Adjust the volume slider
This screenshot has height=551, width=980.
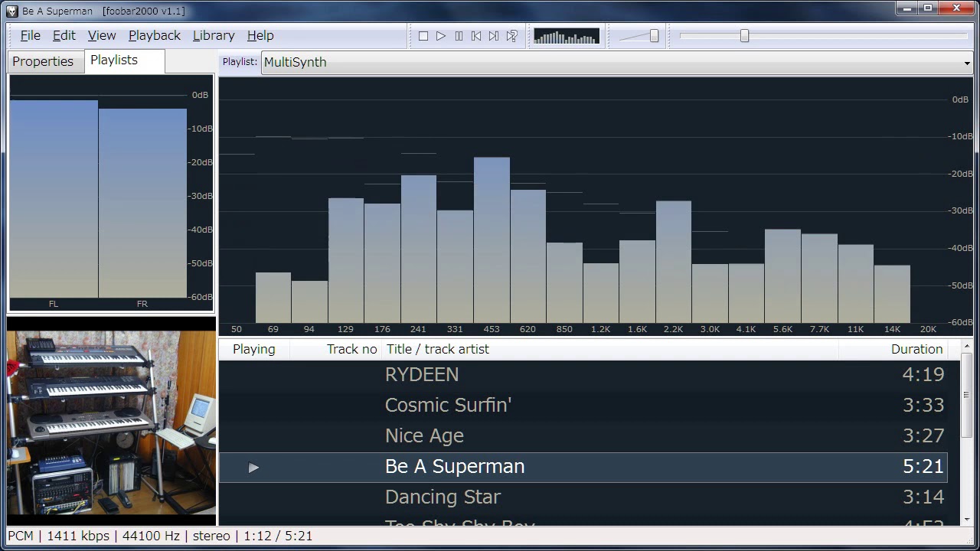(639, 36)
